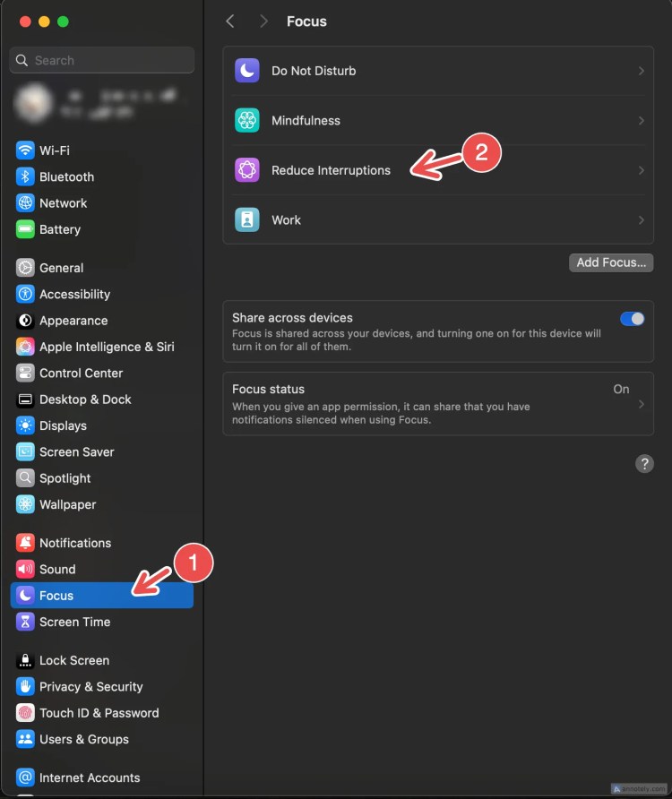Image resolution: width=672 pixels, height=799 pixels.
Task: Select the Focus item in sidebar
Action: pos(102,595)
